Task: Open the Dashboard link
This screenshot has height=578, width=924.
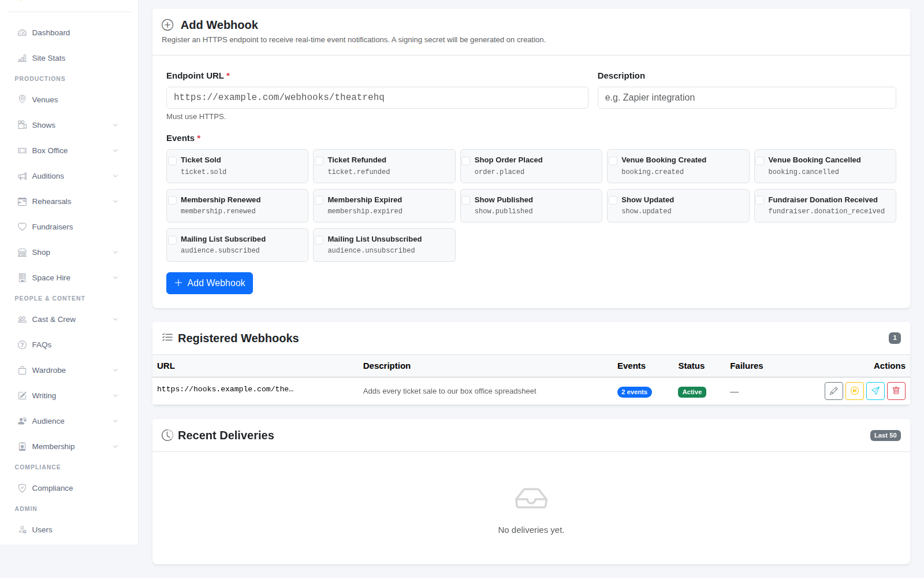Action: tap(69, 33)
